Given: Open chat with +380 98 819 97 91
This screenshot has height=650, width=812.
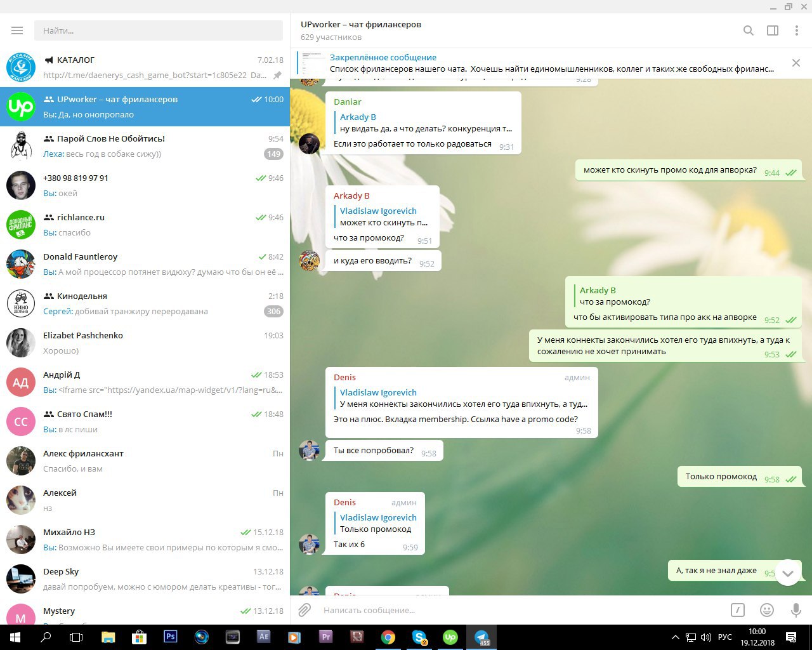Looking at the screenshot, I should (145, 185).
